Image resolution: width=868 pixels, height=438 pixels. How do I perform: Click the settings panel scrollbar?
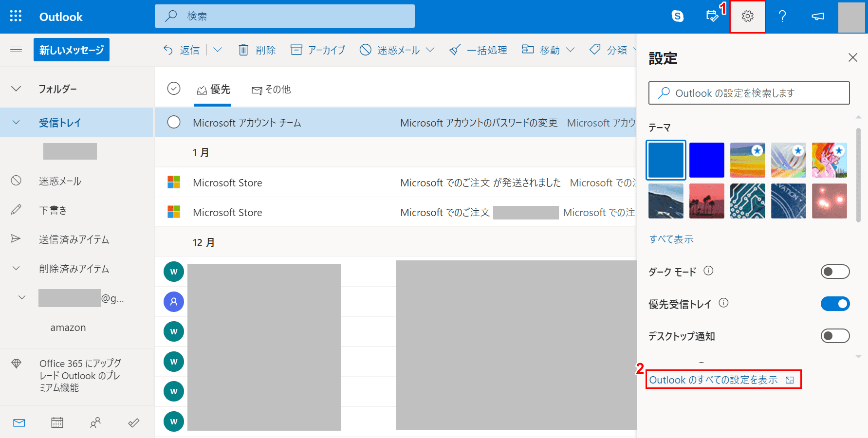tap(858, 174)
